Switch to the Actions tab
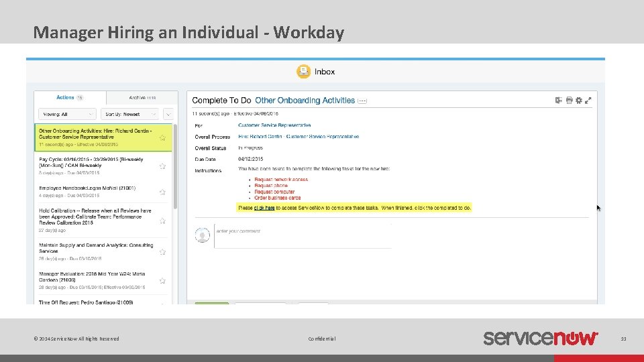The width and height of the screenshot is (644, 362). (x=69, y=98)
